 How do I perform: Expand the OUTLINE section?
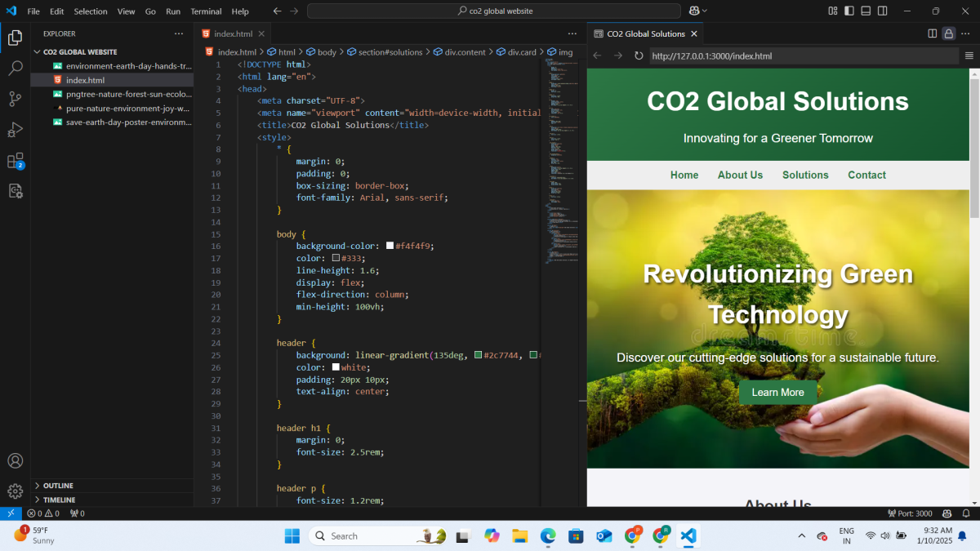point(58,486)
